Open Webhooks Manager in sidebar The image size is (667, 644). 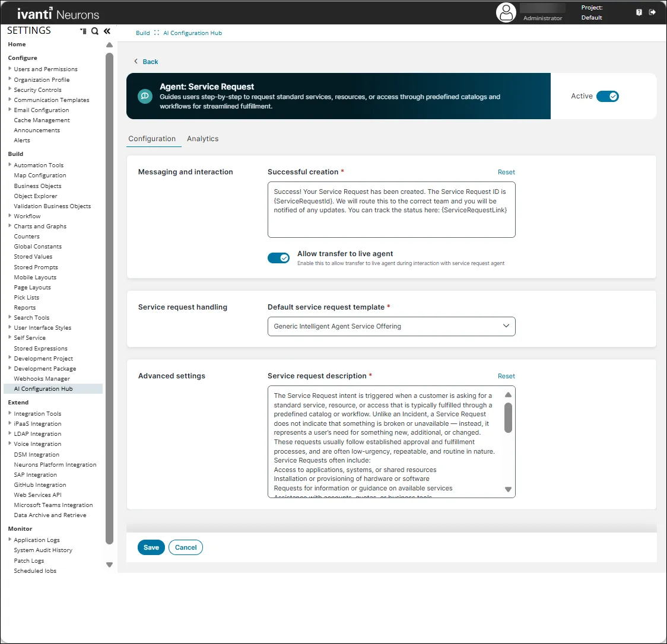coord(42,379)
